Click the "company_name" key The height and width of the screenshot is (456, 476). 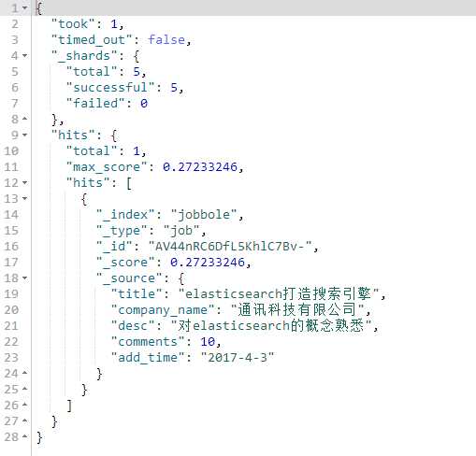[x=163, y=310]
